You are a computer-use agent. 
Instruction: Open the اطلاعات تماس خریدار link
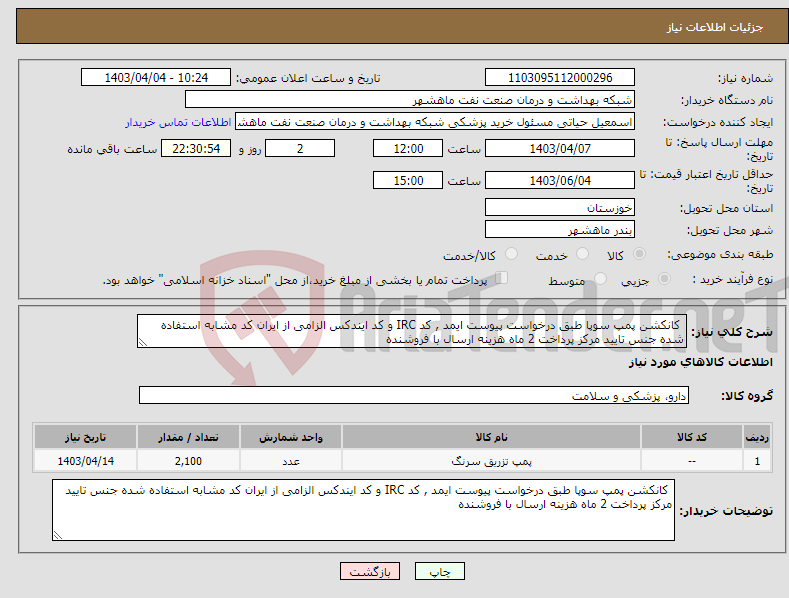coord(178,122)
